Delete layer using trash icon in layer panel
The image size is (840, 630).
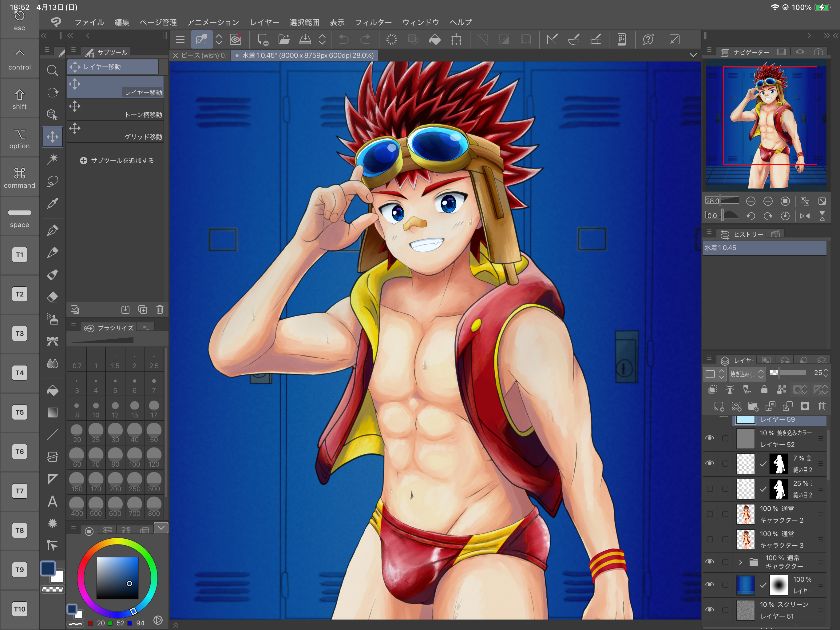point(822,406)
